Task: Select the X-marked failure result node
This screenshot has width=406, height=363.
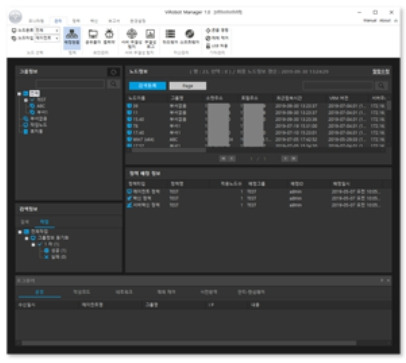Action: [x=46, y=257]
